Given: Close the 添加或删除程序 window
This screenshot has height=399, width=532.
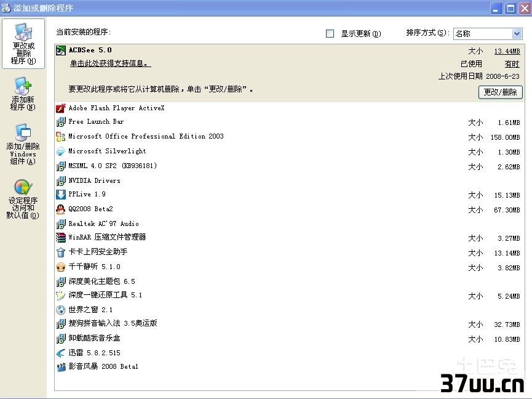Looking at the screenshot, I should coord(525,8).
